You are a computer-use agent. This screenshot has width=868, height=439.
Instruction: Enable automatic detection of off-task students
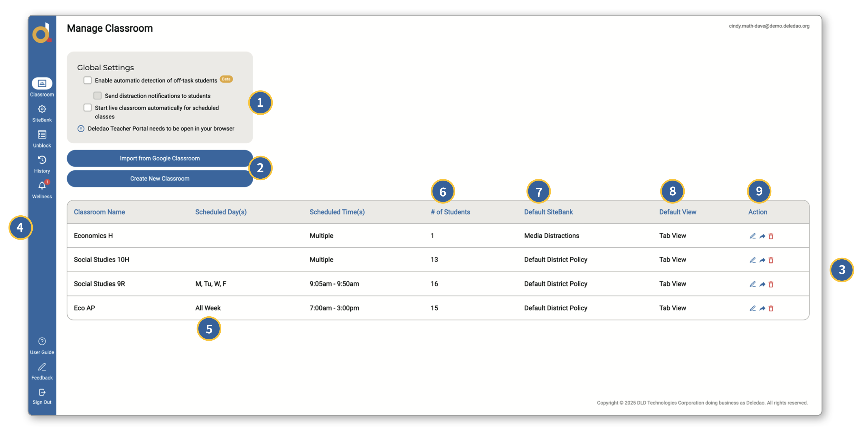click(88, 80)
